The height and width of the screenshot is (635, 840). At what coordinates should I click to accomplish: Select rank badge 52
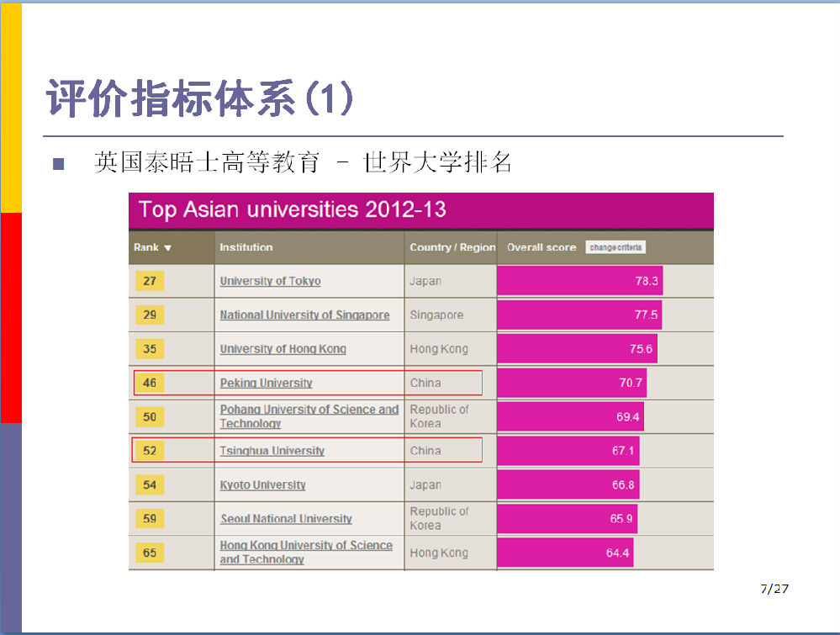point(150,451)
